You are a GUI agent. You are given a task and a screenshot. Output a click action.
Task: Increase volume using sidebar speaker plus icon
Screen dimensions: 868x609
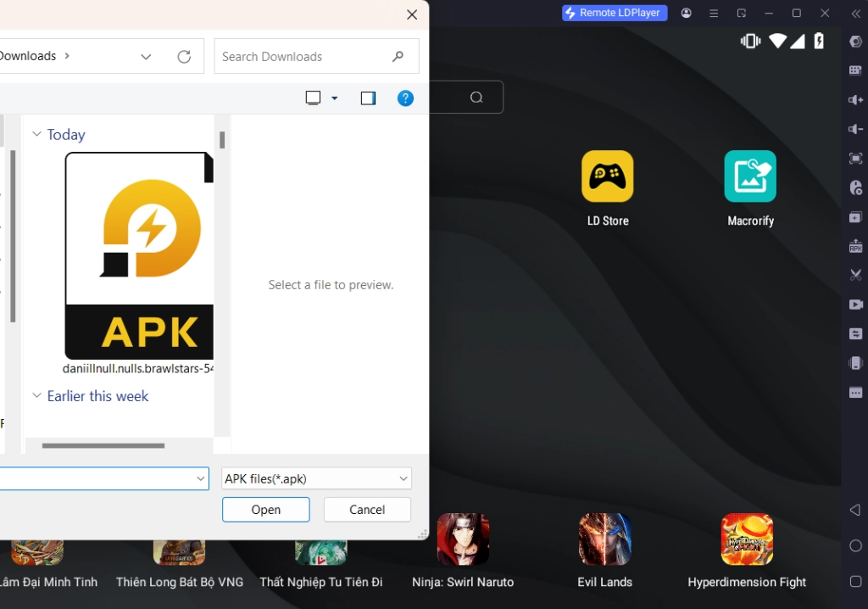(x=855, y=100)
